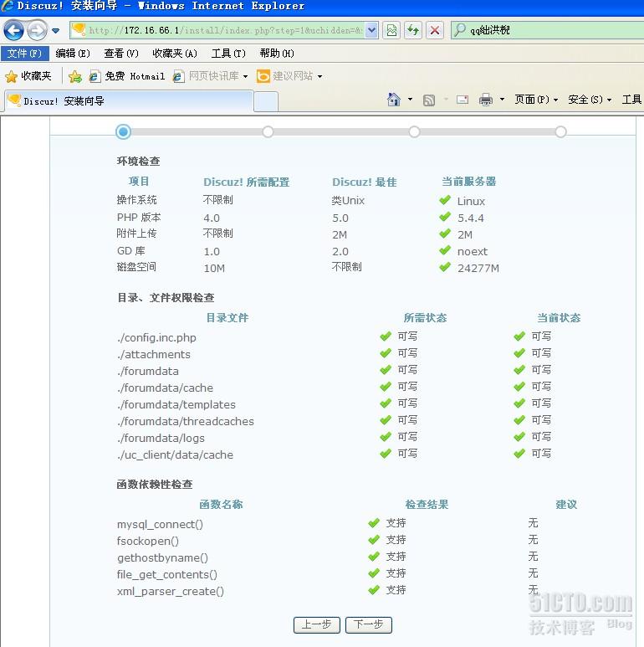Open the 页面(P) command menu
Viewport: 644px width, 647px height.
click(536, 100)
